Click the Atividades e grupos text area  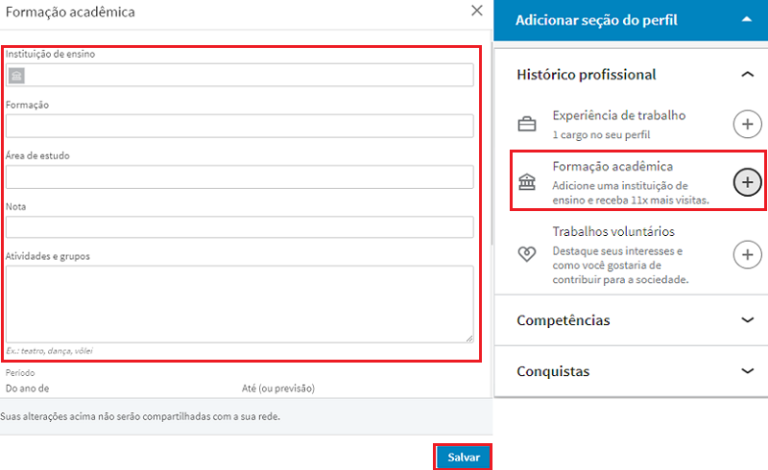point(239,304)
